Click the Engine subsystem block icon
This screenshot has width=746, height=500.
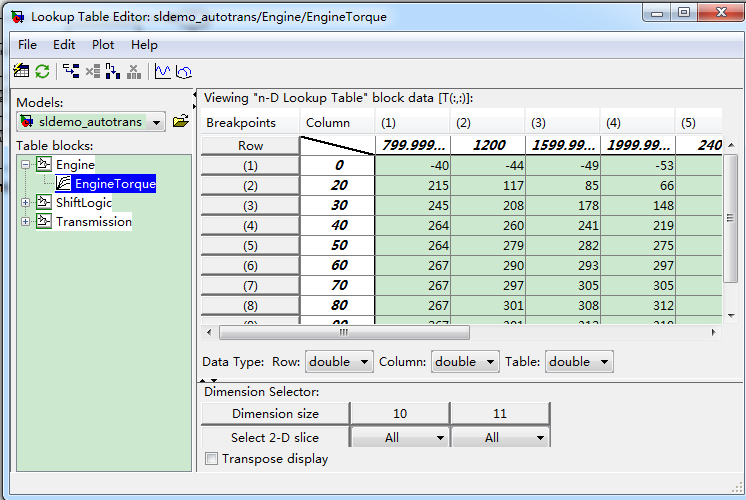click(44, 164)
